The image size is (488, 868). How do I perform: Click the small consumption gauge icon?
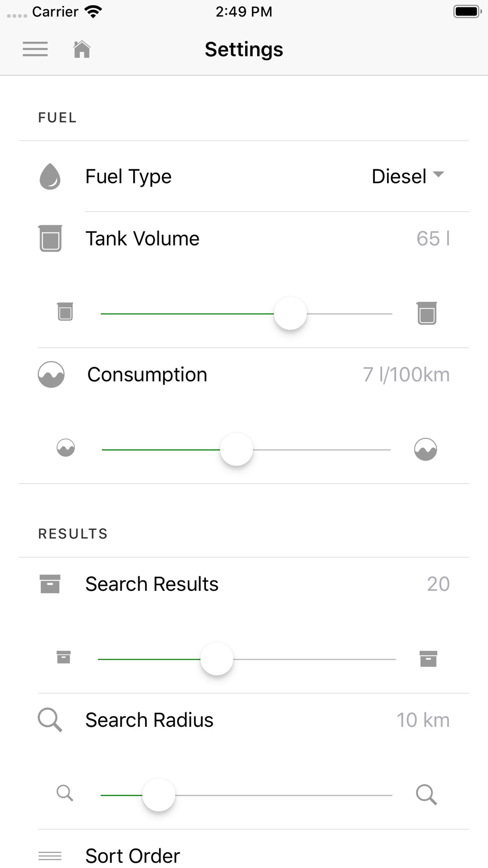coord(66,448)
